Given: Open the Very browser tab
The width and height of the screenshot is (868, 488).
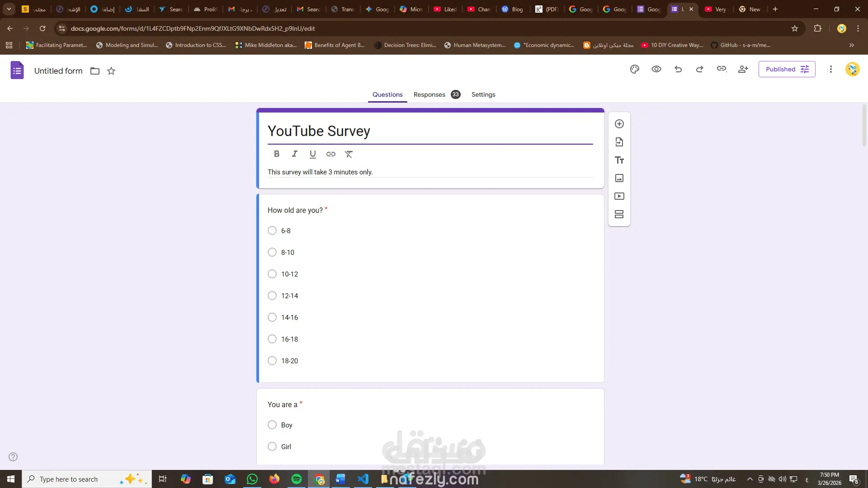Looking at the screenshot, I should (716, 9).
